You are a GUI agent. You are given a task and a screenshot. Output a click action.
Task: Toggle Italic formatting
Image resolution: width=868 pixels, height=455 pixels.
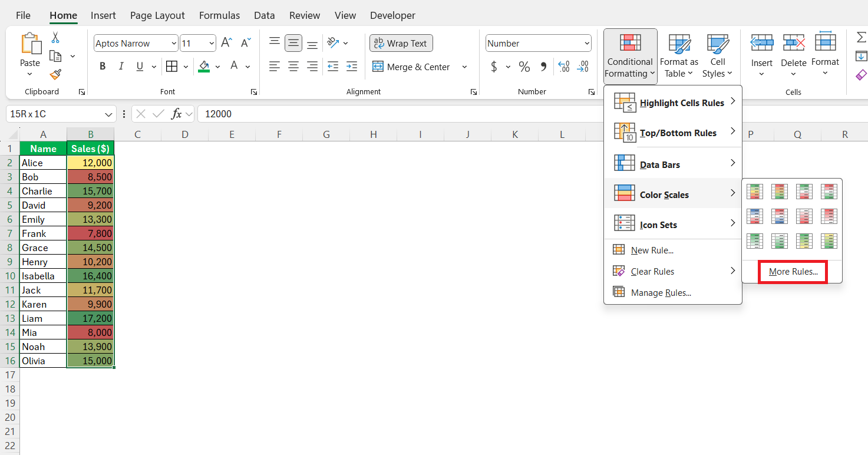click(121, 67)
